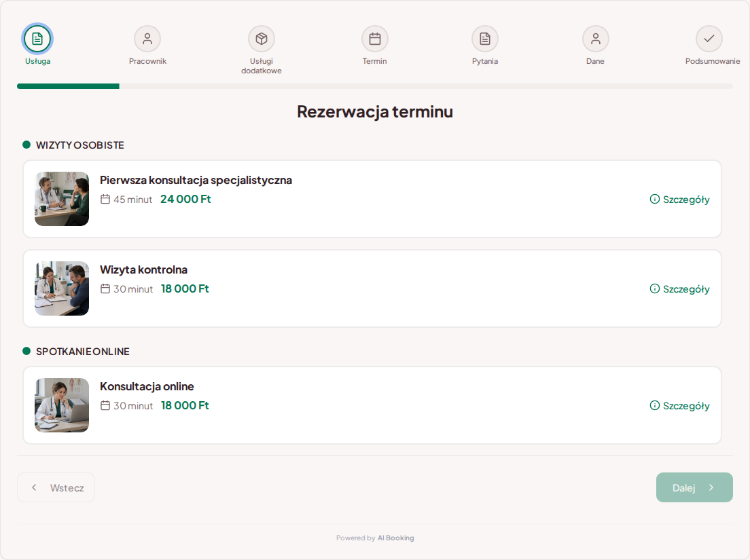Click the Termin step label
This screenshot has width=750, height=560.
[374, 61]
